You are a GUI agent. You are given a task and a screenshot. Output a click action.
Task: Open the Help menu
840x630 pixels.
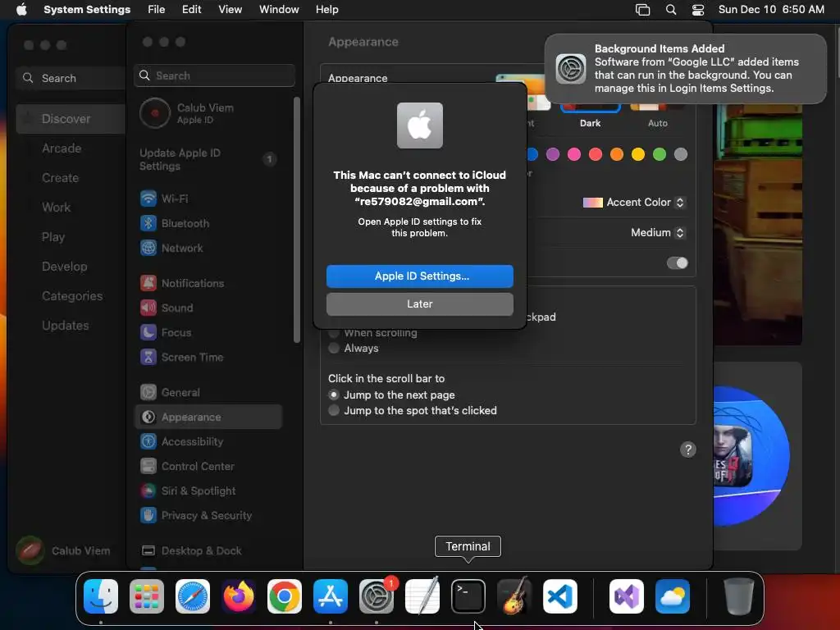(326, 10)
